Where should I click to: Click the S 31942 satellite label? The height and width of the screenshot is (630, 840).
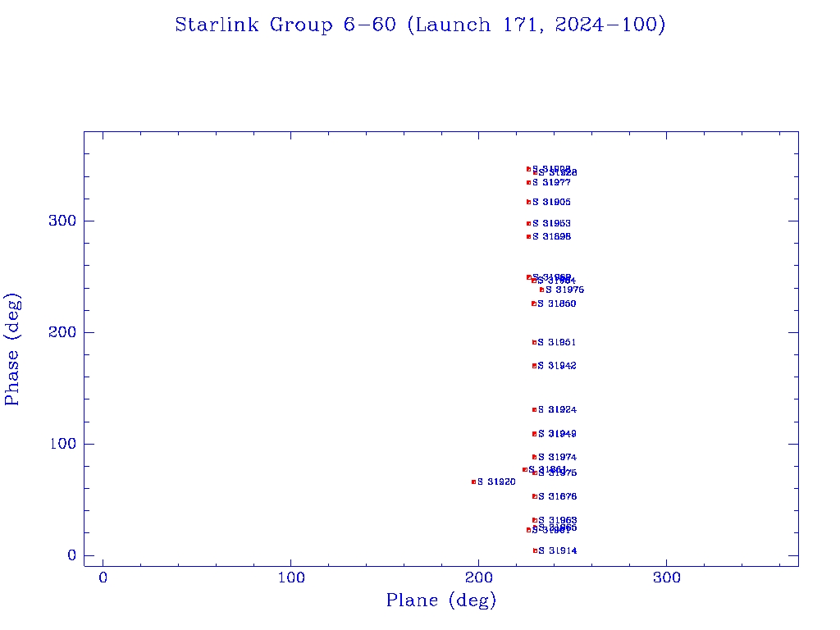[x=557, y=366]
